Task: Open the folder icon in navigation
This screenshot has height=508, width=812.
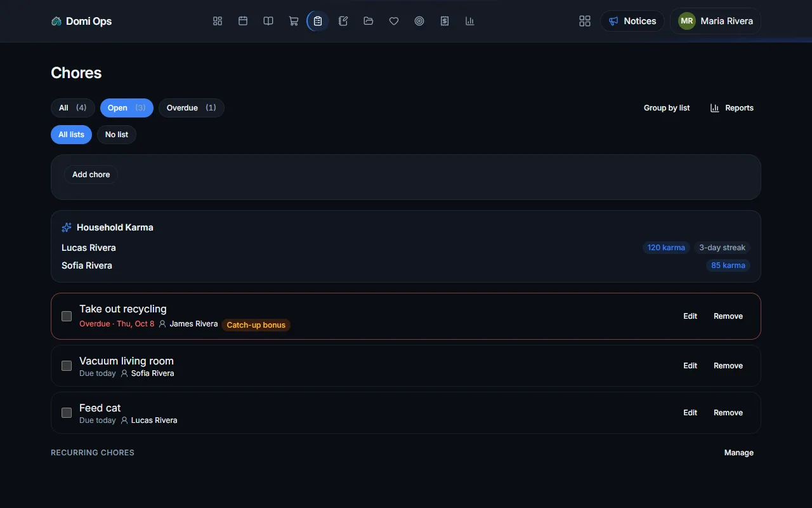Action: pos(369,21)
